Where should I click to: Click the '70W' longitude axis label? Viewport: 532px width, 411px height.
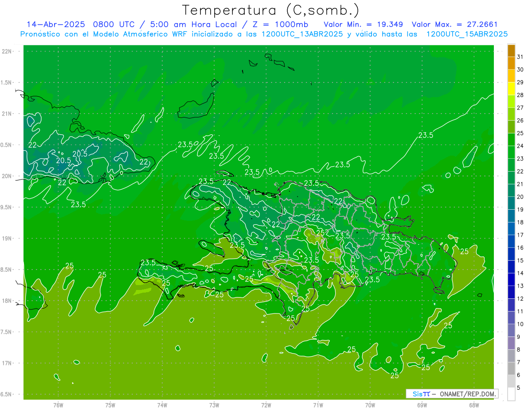(x=370, y=405)
